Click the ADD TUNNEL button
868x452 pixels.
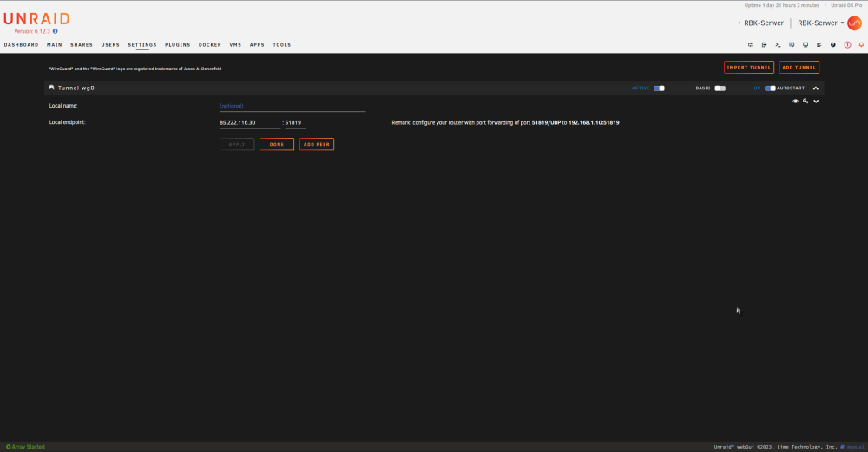point(799,68)
